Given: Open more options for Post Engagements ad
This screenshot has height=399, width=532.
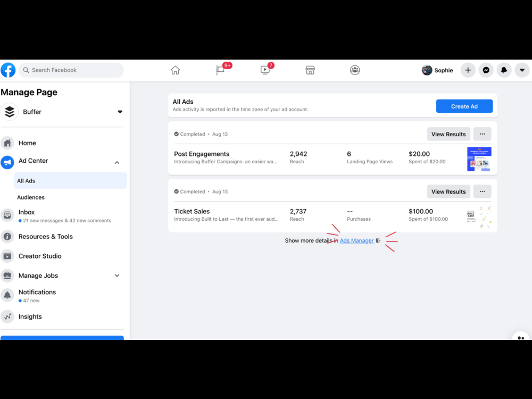Looking at the screenshot, I should [482, 134].
